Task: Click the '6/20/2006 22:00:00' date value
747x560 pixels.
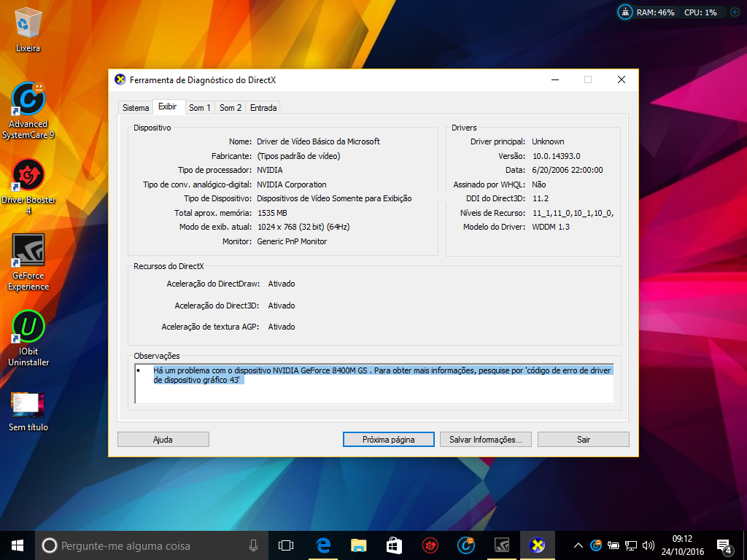Action: coord(568,170)
